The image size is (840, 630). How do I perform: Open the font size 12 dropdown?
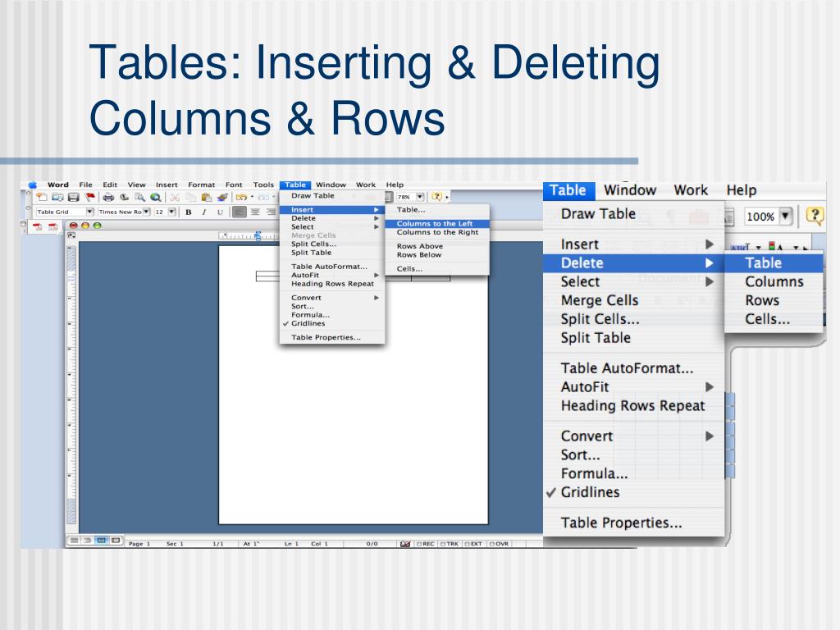point(171,212)
